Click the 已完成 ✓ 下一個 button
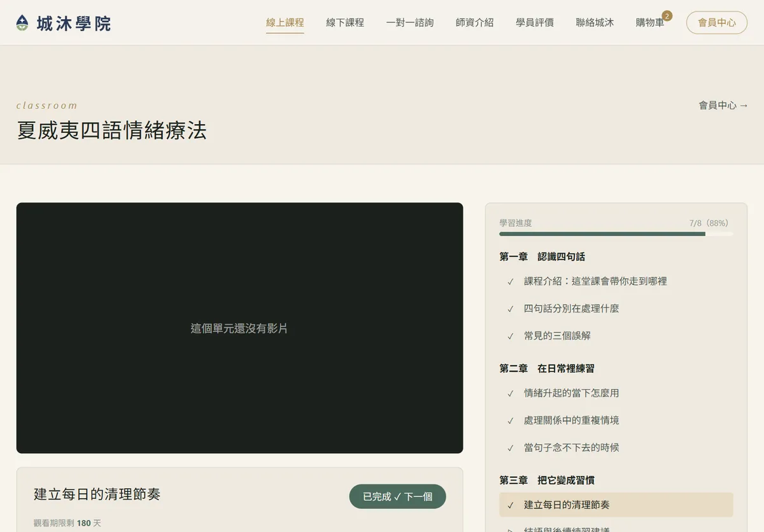Viewport: 764px width, 532px height. tap(397, 496)
